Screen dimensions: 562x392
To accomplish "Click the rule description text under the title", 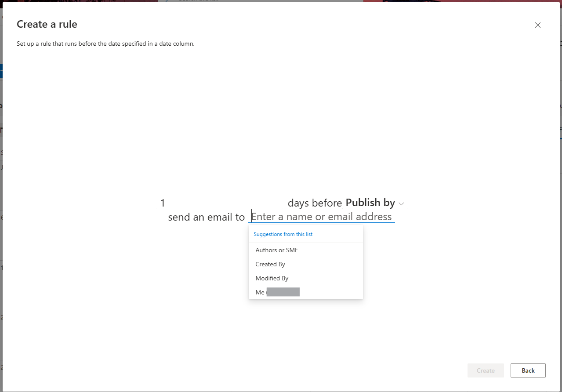I will pos(106,44).
